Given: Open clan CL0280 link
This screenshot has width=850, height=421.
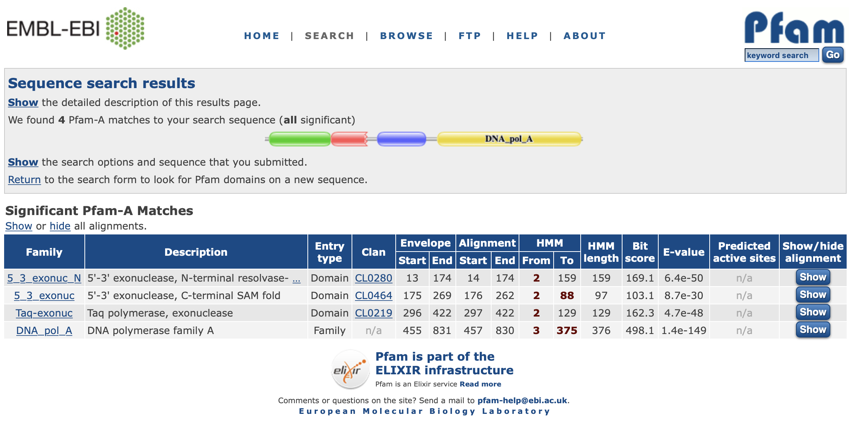Looking at the screenshot, I should (373, 278).
